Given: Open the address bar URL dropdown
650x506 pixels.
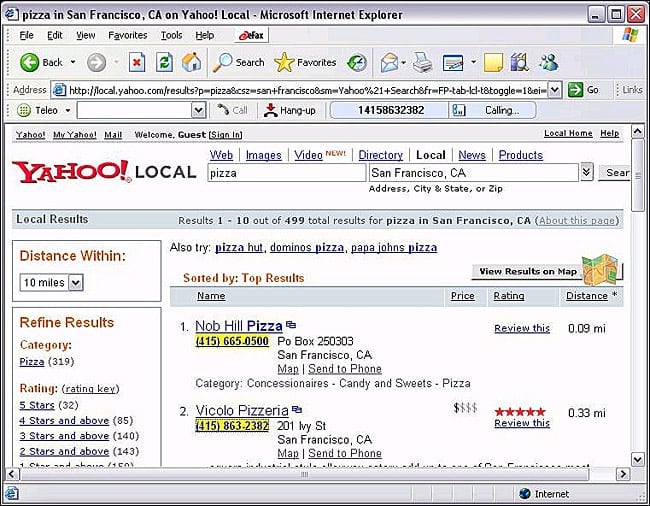Looking at the screenshot, I should [x=555, y=90].
